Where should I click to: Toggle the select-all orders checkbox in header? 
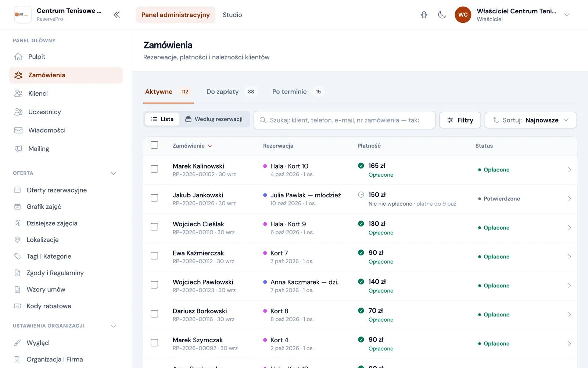(x=154, y=145)
